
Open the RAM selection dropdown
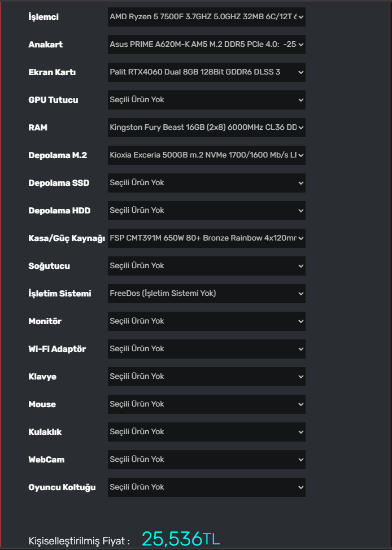pos(206,128)
